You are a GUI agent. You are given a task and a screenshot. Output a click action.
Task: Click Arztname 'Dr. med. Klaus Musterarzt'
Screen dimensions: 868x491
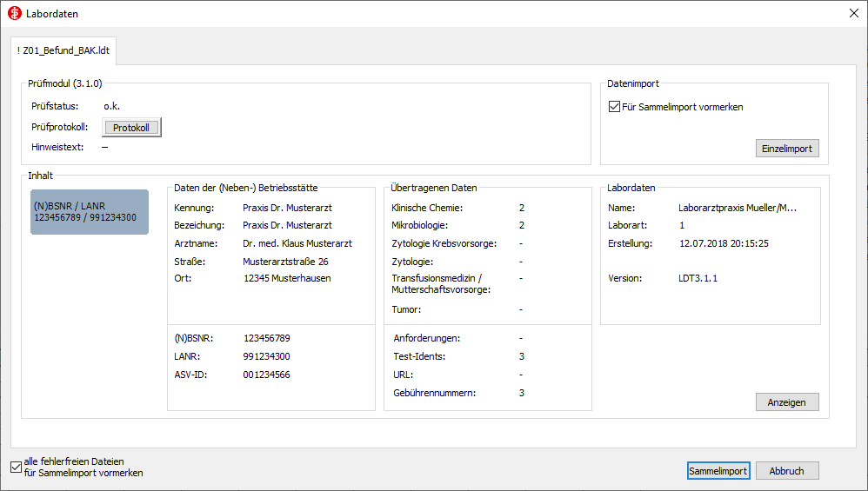297,243
